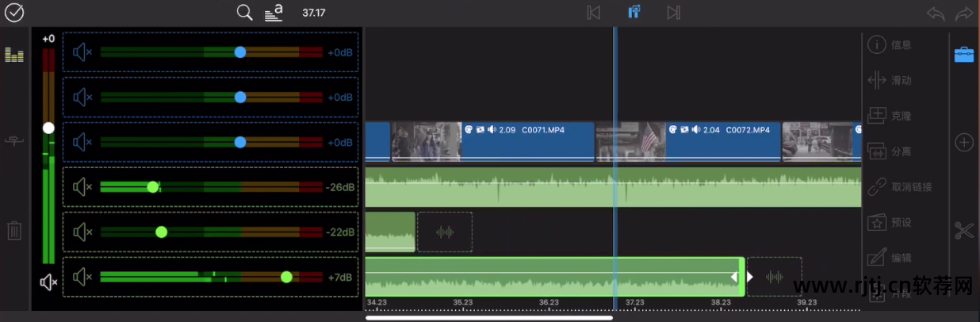The image size is (980, 322).
Task: Toggle the blue snapping button in top bar
Action: tap(634, 13)
